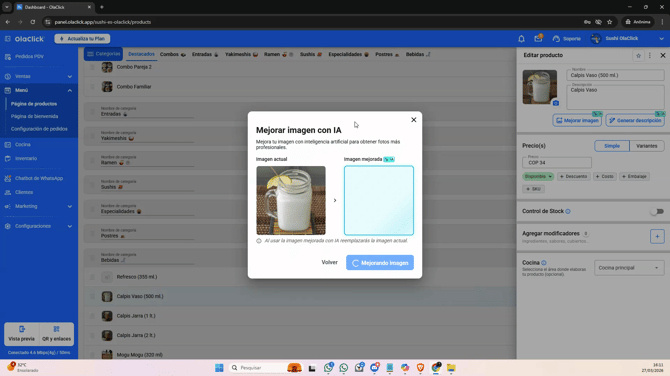Switch to the Sushis tab
Screen dimensions: 670x376
point(311,54)
